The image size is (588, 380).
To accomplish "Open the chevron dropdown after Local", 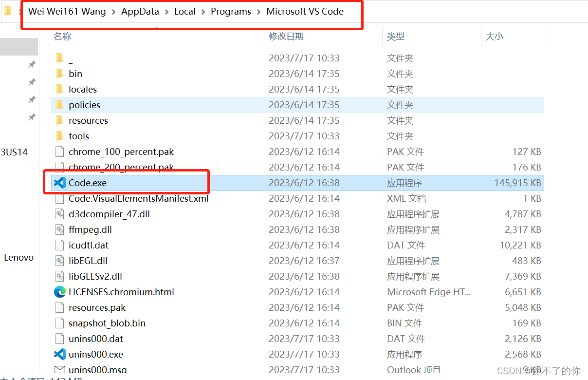I will [203, 12].
